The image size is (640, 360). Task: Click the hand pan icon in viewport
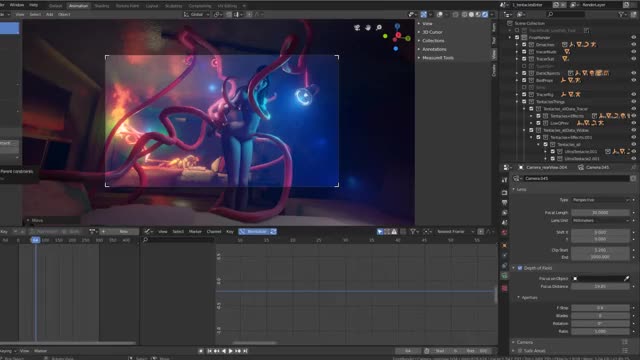point(368,27)
